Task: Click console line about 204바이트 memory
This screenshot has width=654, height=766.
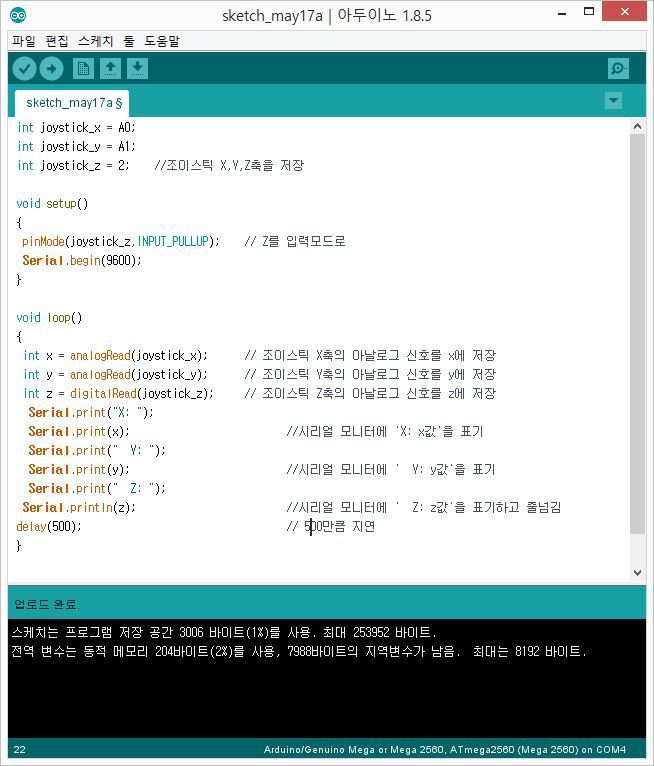Action: 298,652
